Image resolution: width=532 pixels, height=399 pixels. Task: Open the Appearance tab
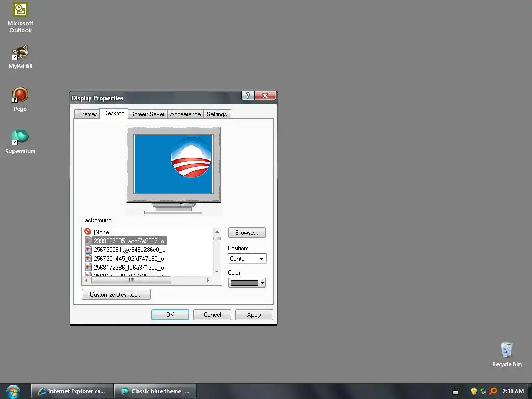click(185, 114)
